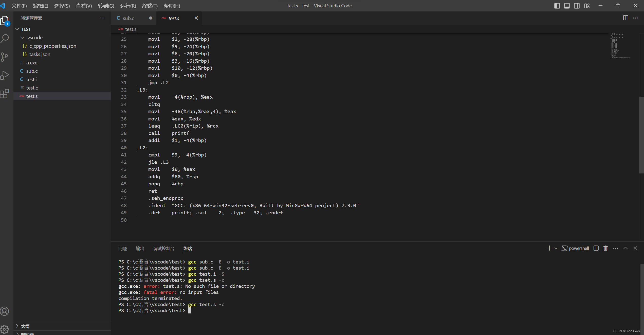This screenshot has height=335, width=644.
Task: Switch to the 问题 problems tab
Action: coord(122,248)
